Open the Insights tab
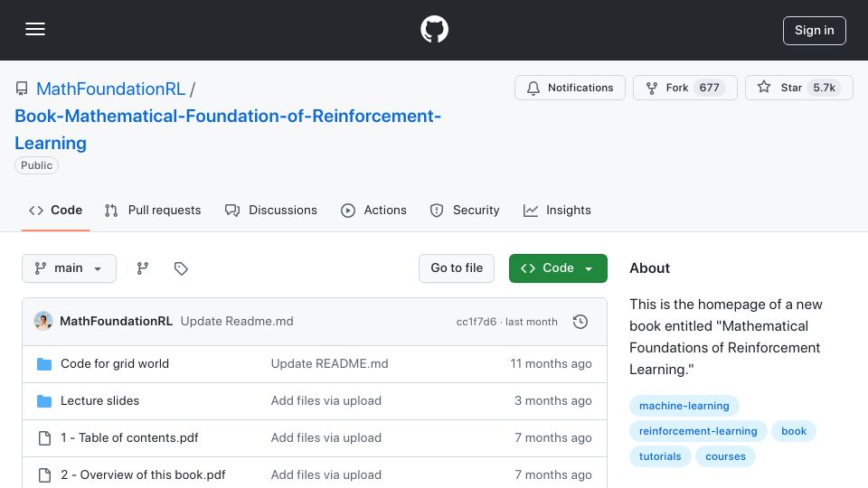This screenshot has height=488, width=868. (x=557, y=211)
